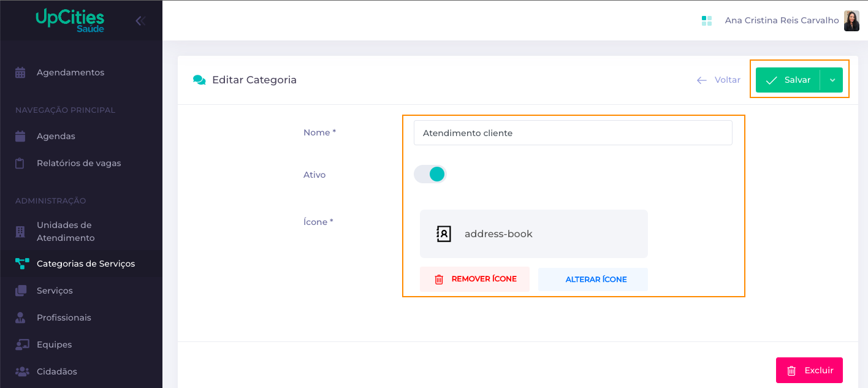Open the apps grid icon in header
Viewport: 868px width, 388px height.
[707, 21]
